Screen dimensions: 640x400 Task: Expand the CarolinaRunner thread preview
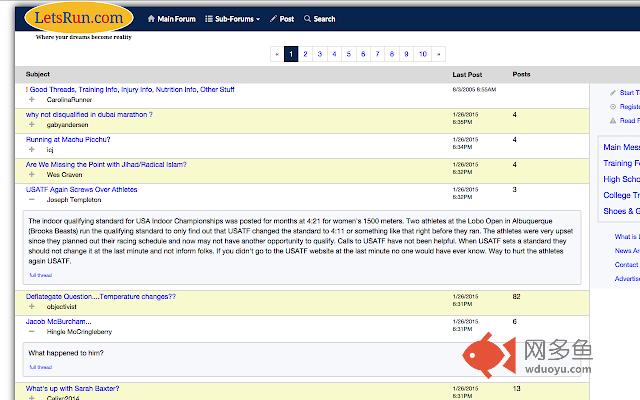pyautogui.click(x=32, y=99)
